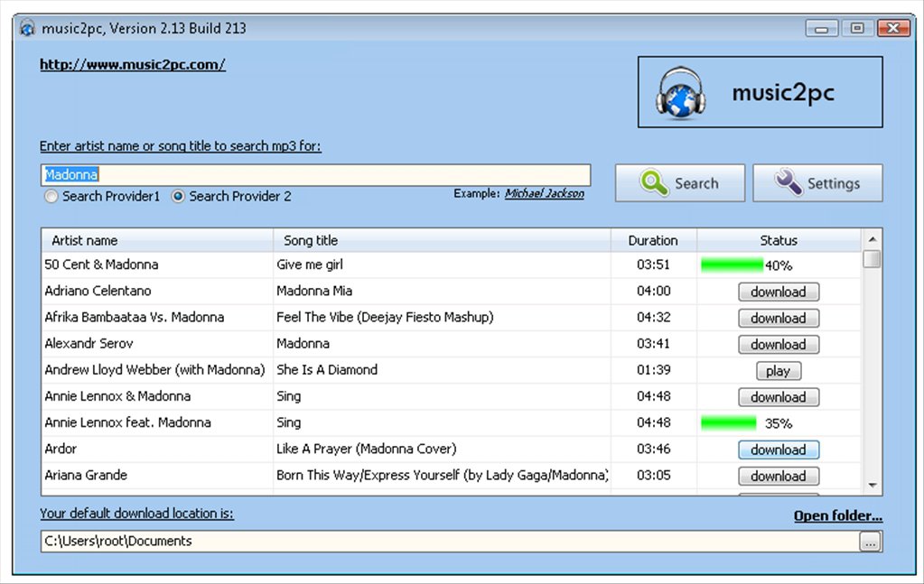The image size is (924, 584).
Task: Browse for folder with the ellipsis button
Action: pyautogui.click(x=870, y=542)
